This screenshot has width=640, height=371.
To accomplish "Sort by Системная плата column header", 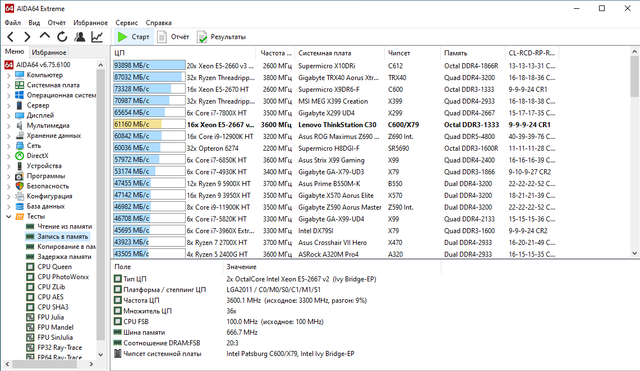I will [x=340, y=53].
